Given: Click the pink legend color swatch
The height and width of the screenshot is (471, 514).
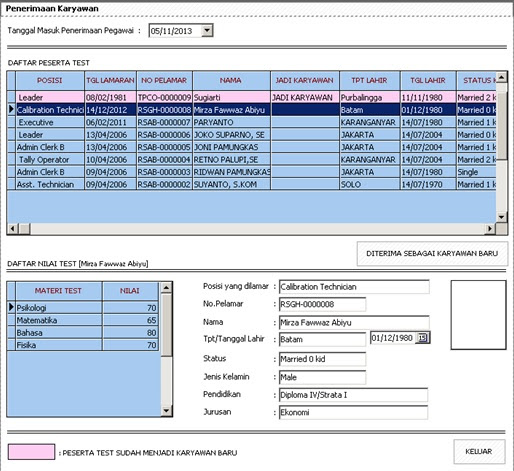Looking at the screenshot, I should click(x=31, y=452).
